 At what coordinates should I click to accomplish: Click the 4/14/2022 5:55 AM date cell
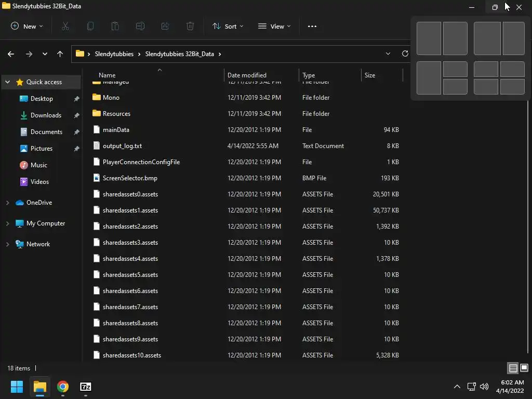253,145
